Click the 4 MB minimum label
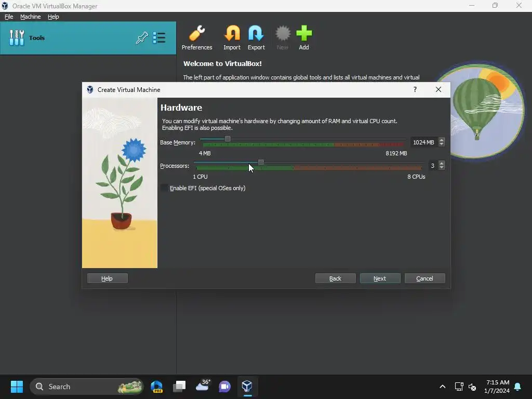532x399 pixels. (x=205, y=153)
